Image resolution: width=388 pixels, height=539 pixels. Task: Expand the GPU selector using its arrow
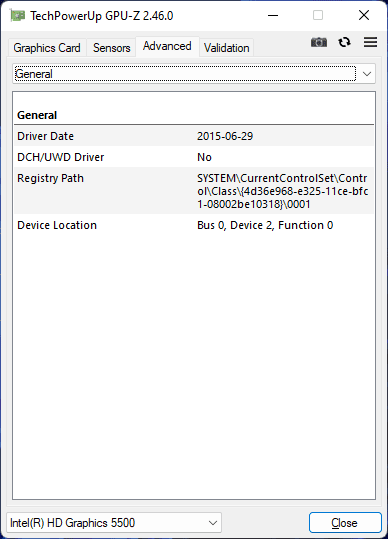pyautogui.click(x=213, y=523)
